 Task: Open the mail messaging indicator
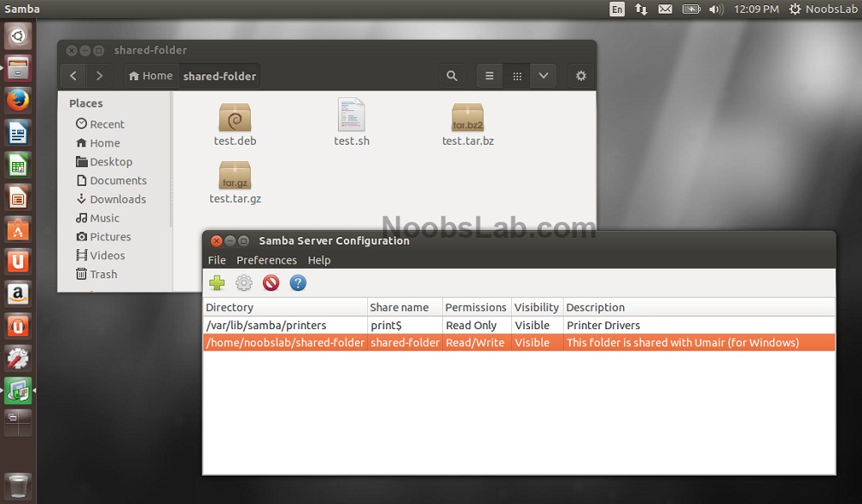click(x=665, y=9)
